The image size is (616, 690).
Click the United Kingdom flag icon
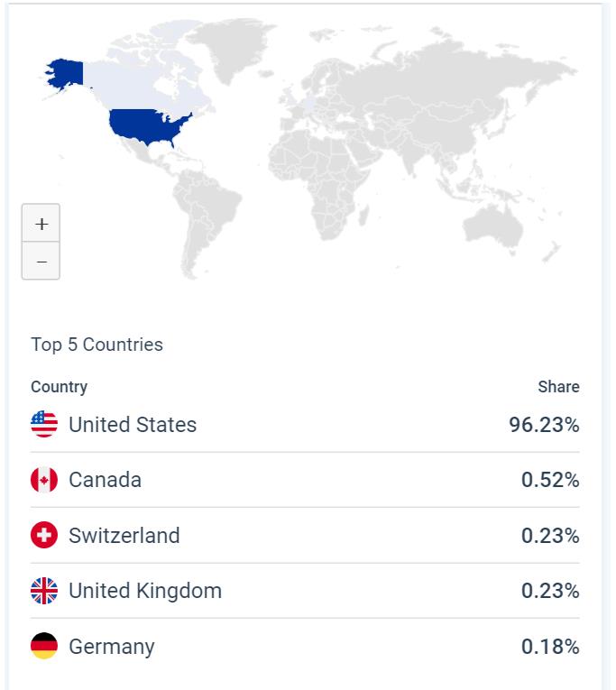point(44,592)
